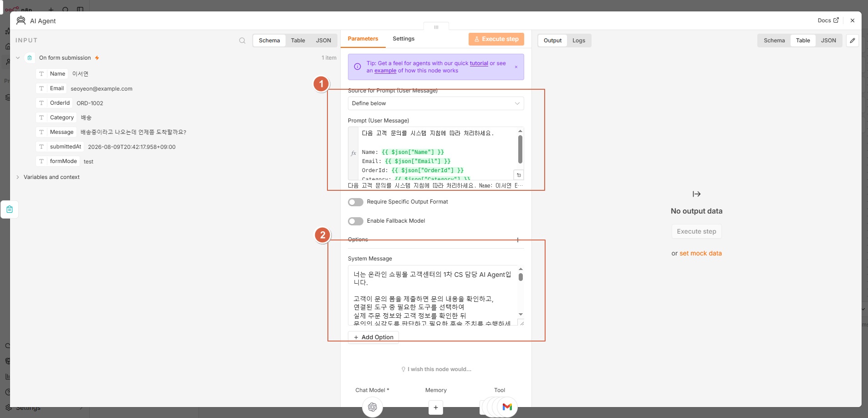
Task: Select Input Schema view
Action: pos(269,41)
